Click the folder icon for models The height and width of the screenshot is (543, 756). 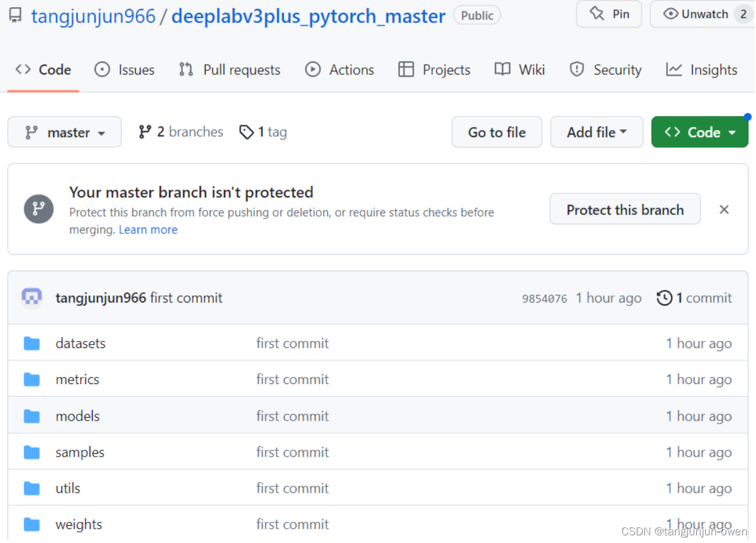(32, 416)
